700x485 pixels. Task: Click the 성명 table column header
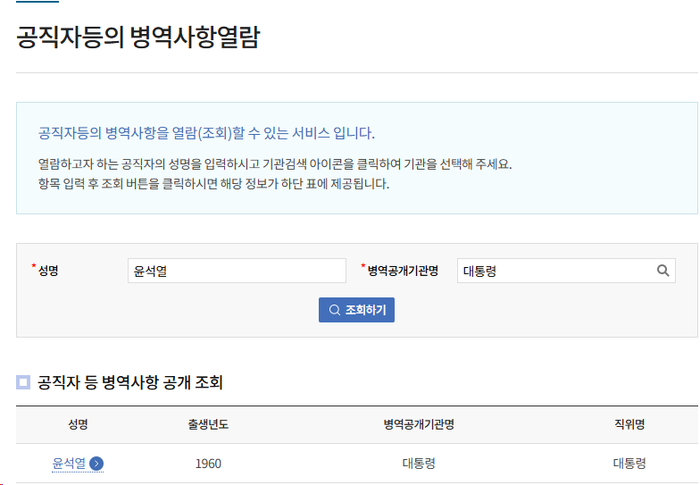click(x=78, y=424)
